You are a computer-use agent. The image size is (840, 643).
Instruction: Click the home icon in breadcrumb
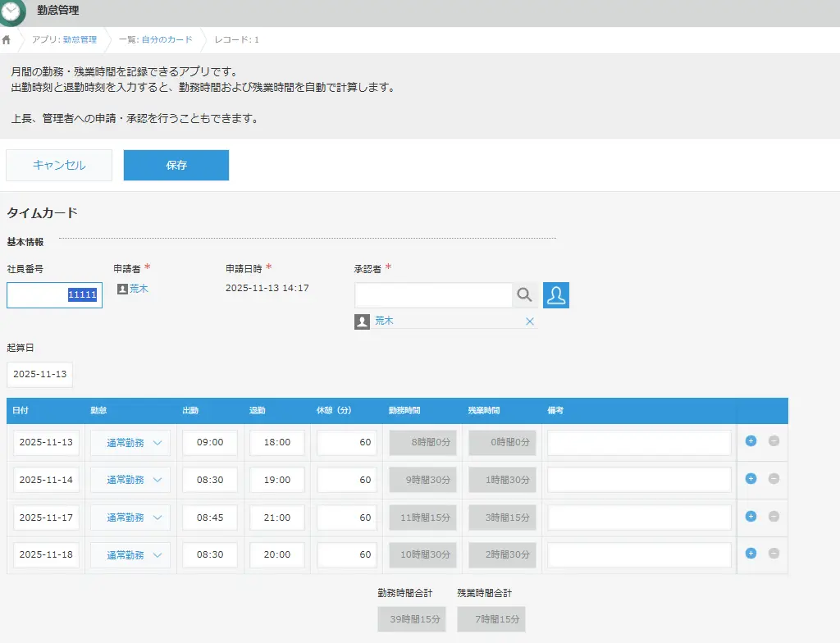7,39
